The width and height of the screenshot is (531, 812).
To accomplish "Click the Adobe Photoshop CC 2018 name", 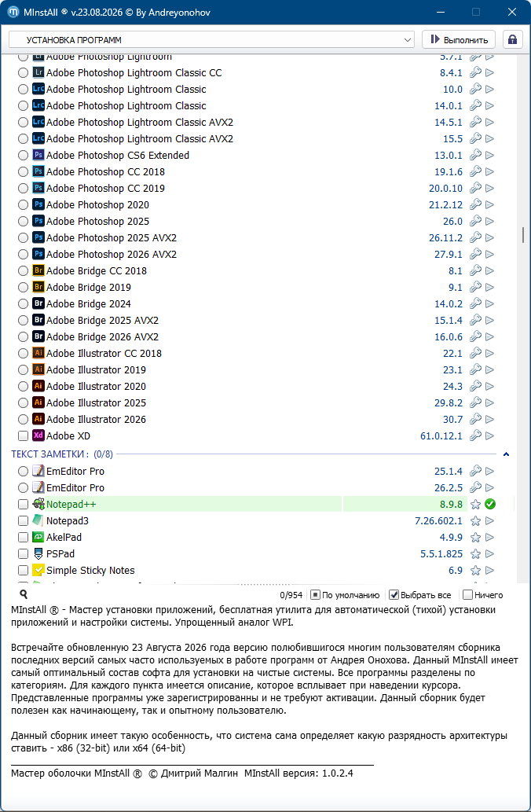I will tap(105, 172).
